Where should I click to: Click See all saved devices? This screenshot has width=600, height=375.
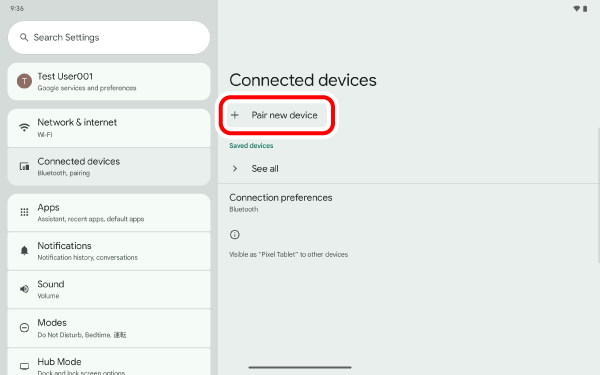click(408, 168)
